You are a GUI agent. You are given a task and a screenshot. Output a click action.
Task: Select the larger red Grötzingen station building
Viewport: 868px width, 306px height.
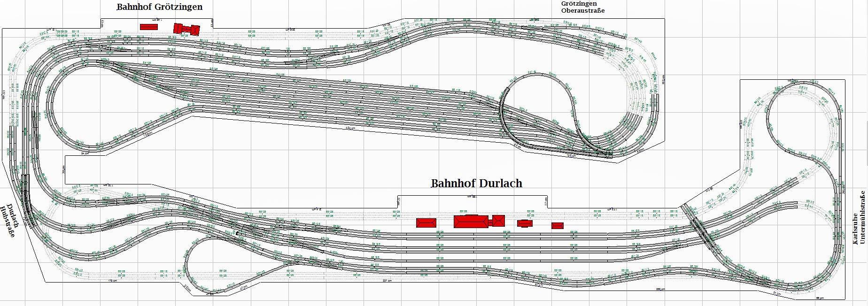186,29
